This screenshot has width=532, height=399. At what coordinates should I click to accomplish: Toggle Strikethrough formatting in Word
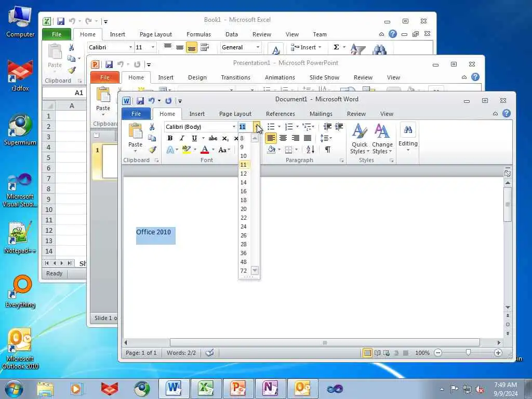tap(212, 138)
